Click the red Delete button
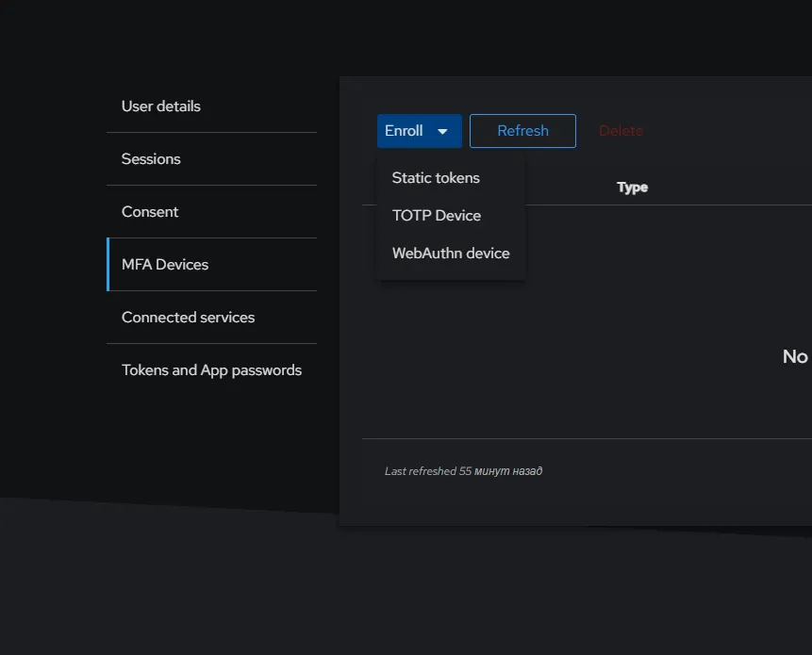The width and height of the screenshot is (812, 655). point(621,131)
